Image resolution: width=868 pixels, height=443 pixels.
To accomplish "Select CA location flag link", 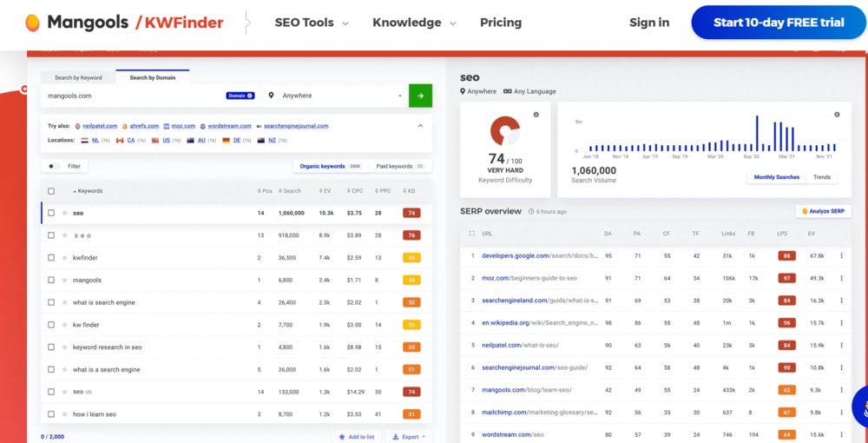I will coord(130,141).
